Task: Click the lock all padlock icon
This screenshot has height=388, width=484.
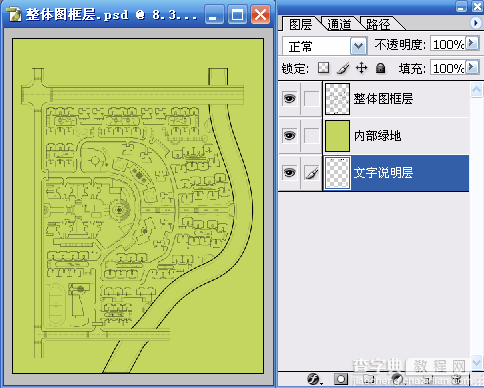Action: click(380, 68)
